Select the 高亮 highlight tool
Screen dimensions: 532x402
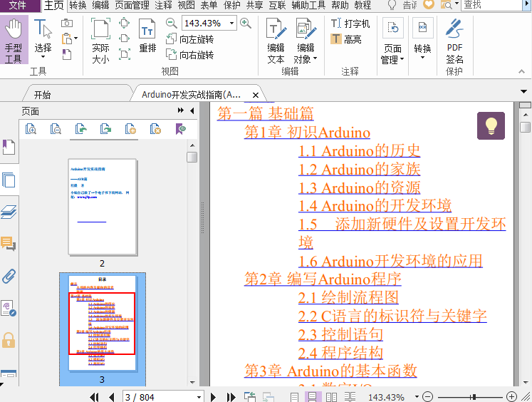coord(346,39)
